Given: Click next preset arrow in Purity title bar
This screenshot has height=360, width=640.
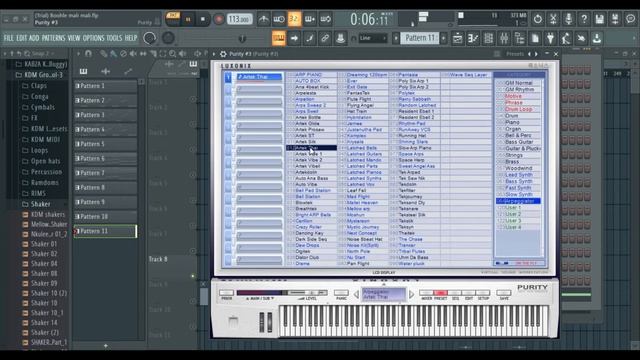Looking at the screenshot, I should click(536, 54).
